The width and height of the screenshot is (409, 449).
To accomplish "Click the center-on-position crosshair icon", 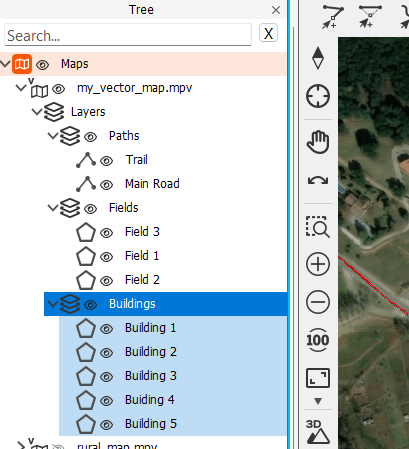I will (318, 96).
